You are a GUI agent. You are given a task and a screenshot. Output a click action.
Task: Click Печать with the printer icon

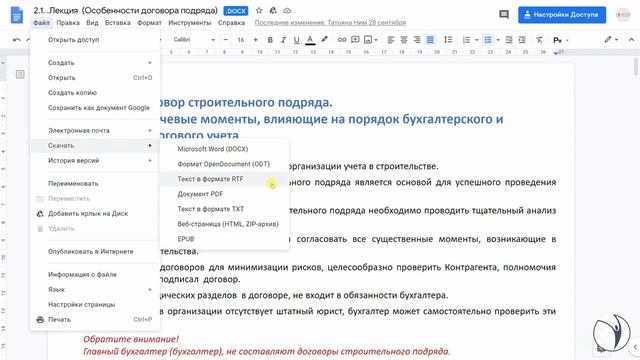click(95, 320)
